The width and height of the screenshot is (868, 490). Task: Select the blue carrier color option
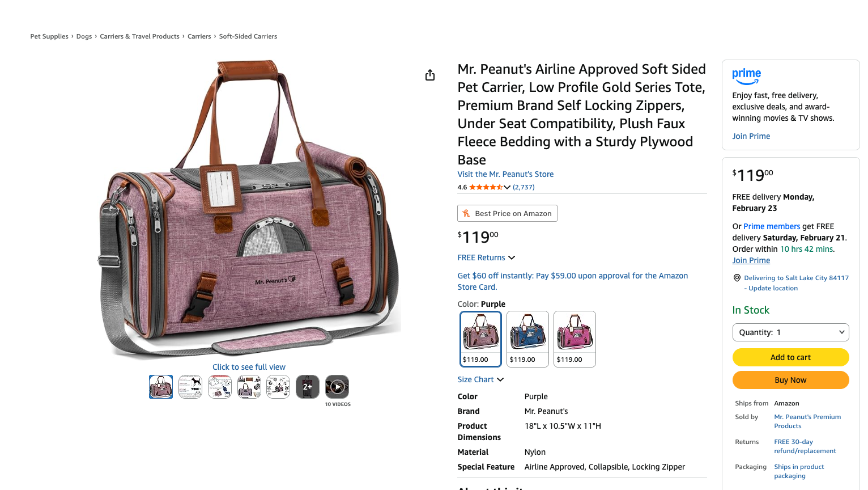click(x=527, y=339)
